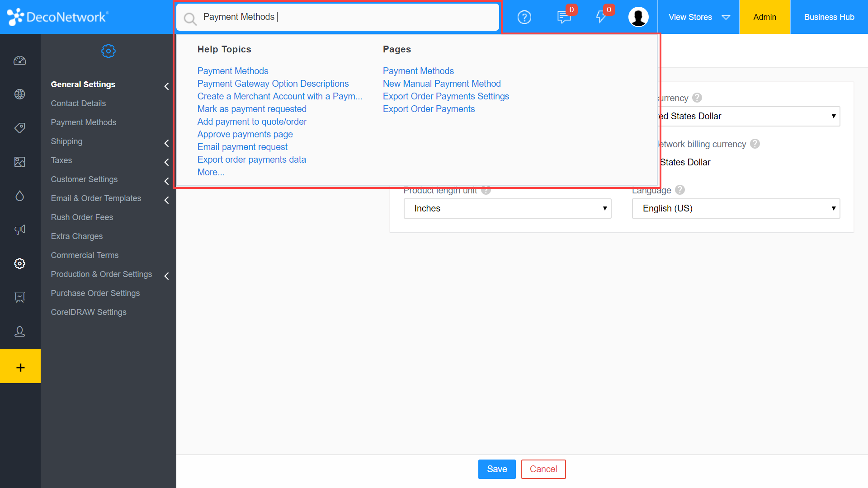Viewport: 868px width, 488px height.
Task: Click the water droplet icon in sidebar
Action: [x=20, y=196]
